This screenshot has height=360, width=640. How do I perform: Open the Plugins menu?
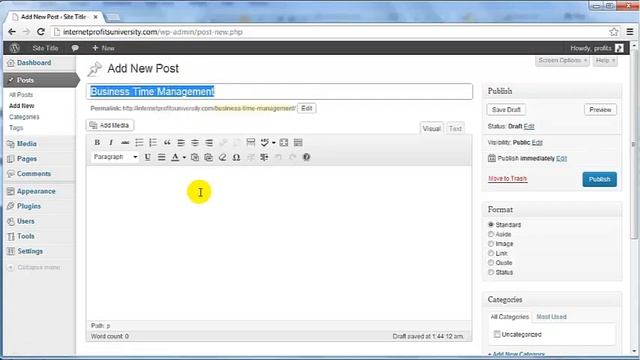[29, 206]
